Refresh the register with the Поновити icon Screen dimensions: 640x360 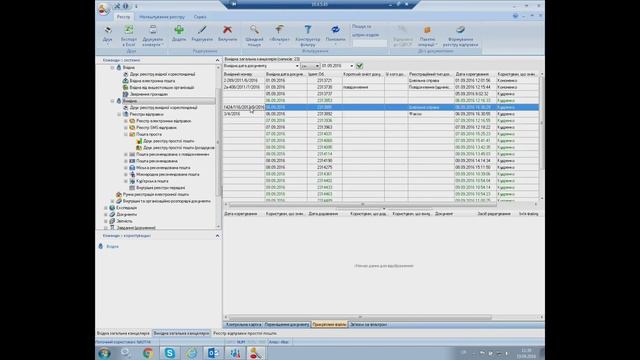coord(336,30)
